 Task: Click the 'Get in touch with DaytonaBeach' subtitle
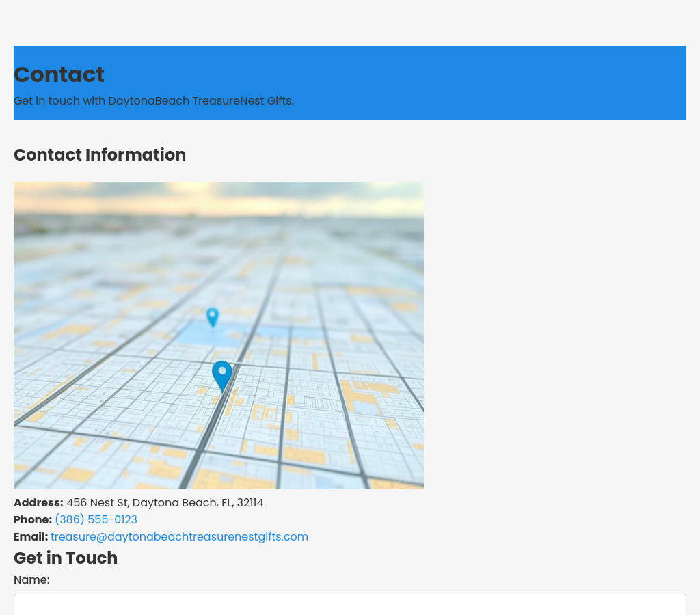[x=154, y=101]
